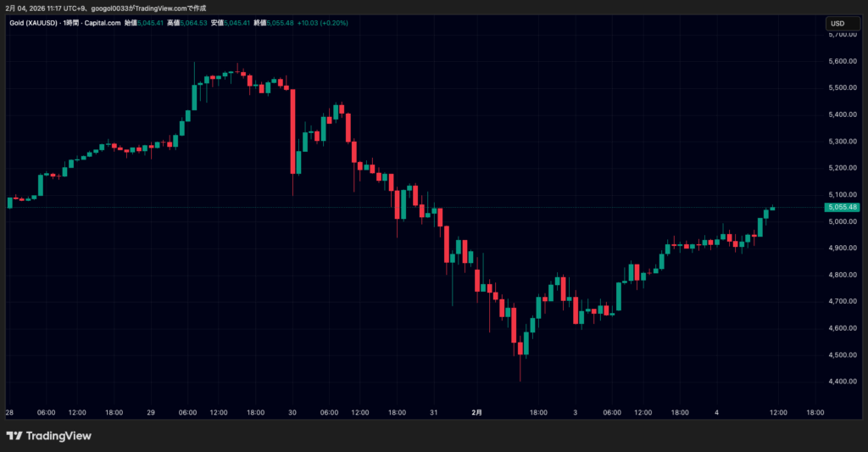Click the 4,400.00 price axis label
The image size is (868, 452).
[x=843, y=382]
